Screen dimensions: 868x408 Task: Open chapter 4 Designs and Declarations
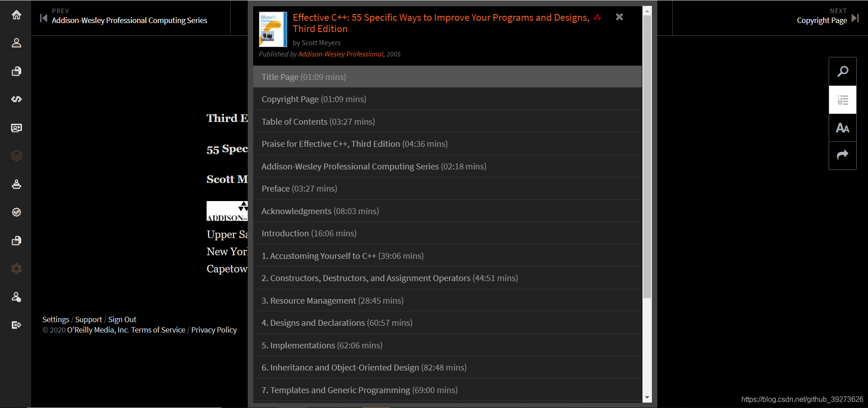[447, 323]
